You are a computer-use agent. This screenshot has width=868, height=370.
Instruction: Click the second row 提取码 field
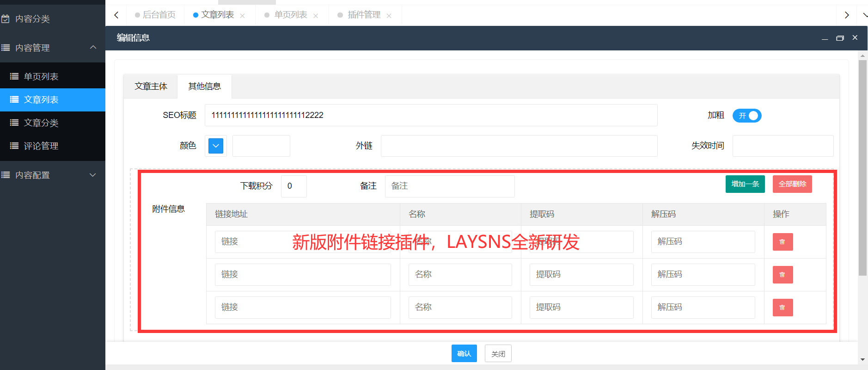[581, 275]
